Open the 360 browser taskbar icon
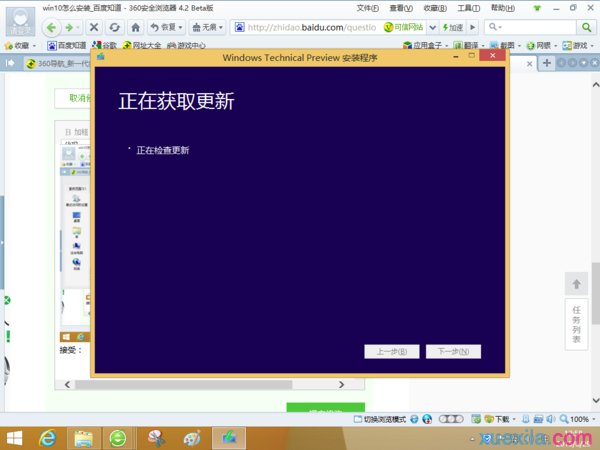The width and height of the screenshot is (600, 450). [x=118, y=439]
